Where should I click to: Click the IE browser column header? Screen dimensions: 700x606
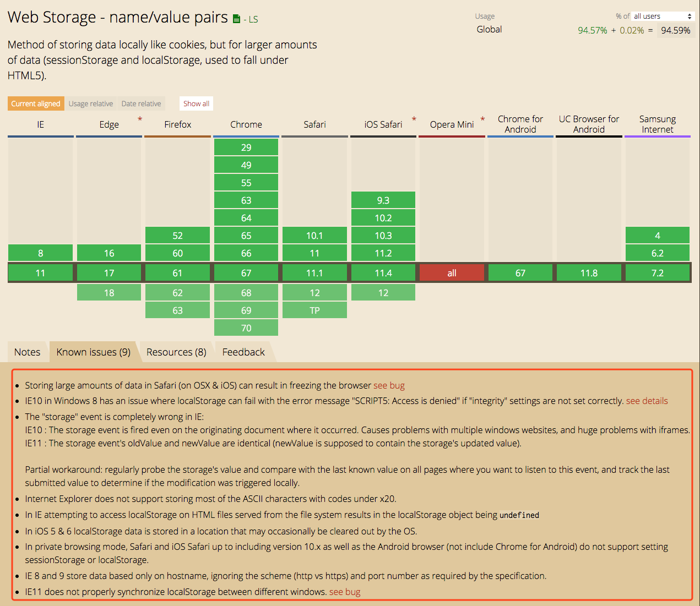tap(41, 124)
